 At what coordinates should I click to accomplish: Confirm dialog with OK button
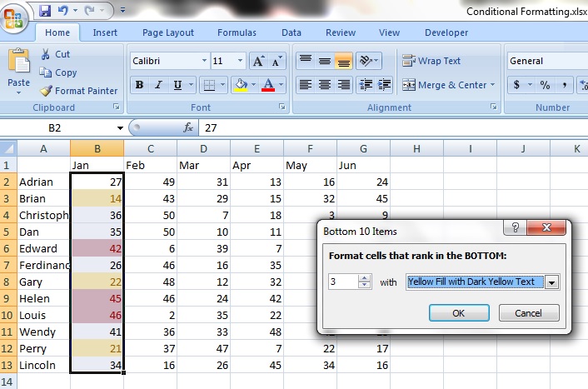click(x=458, y=313)
